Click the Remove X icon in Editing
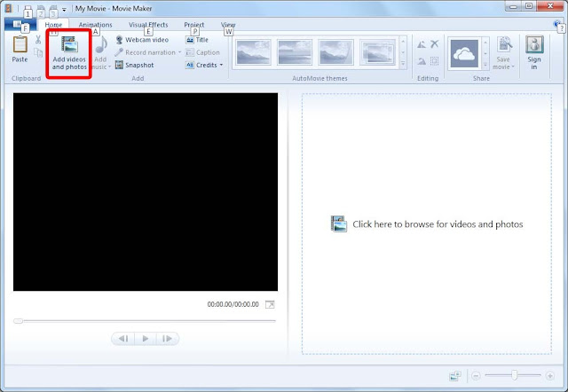 click(x=435, y=43)
